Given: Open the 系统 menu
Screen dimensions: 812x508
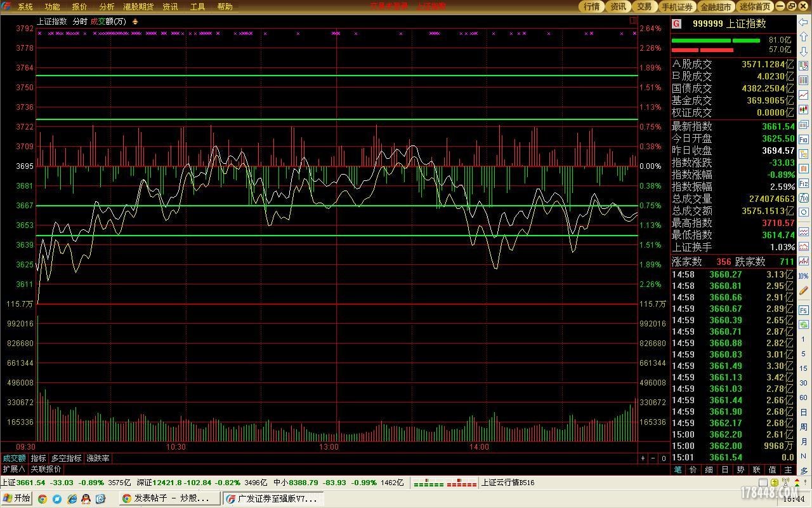Looking at the screenshot, I should coord(25,6).
